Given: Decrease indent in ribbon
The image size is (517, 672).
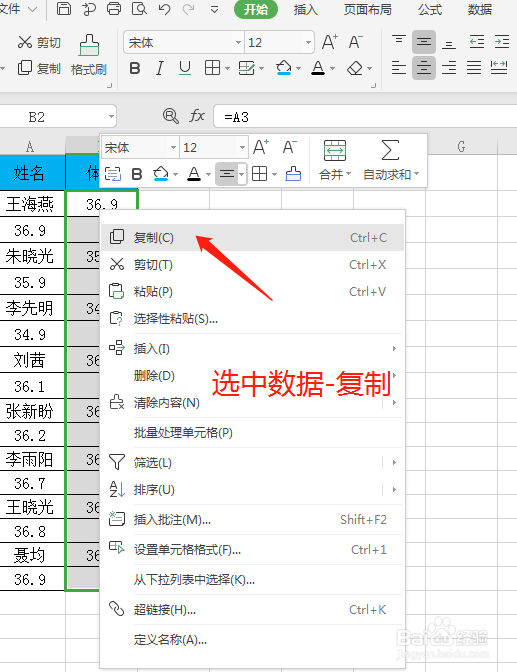Looking at the screenshot, I should (477, 42).
